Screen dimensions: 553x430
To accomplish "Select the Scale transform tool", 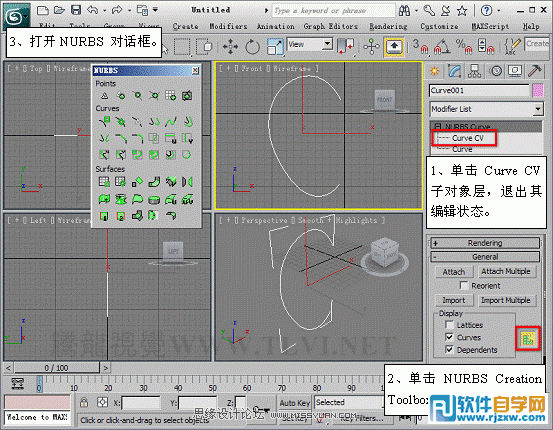I will [275, 47].
